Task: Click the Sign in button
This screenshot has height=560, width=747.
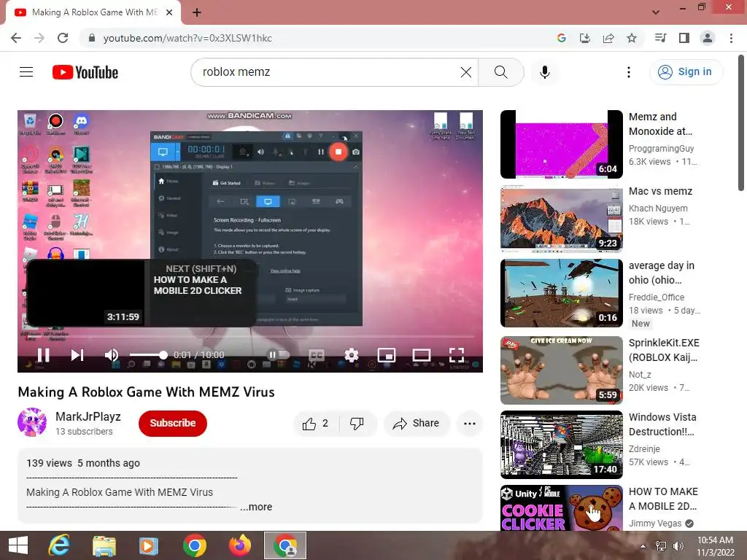Action: 686,72
